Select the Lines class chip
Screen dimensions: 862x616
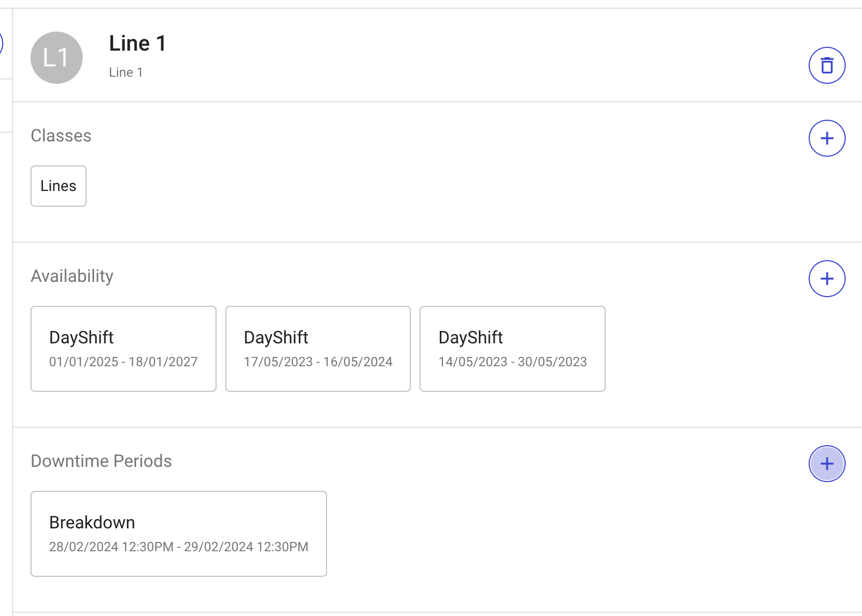click(58, 186)
